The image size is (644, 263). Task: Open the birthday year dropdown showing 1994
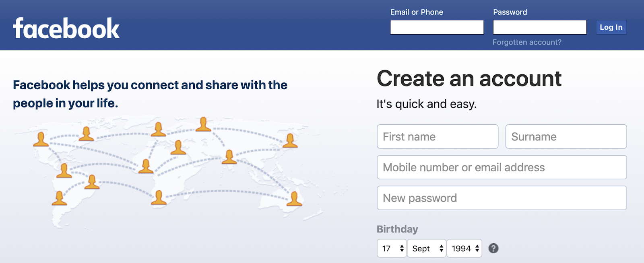pyautogui.click(x=464, y=249)
